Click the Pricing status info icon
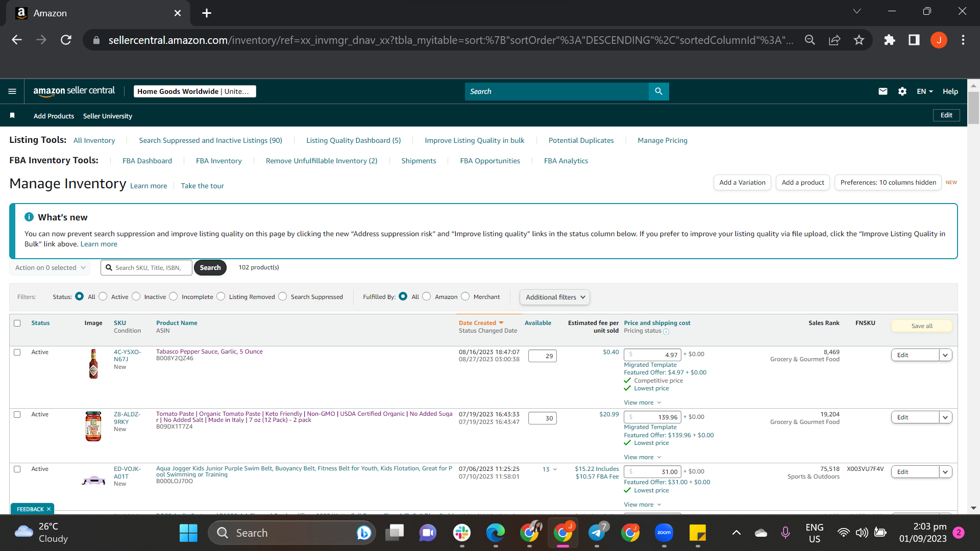 pos(666,332)
